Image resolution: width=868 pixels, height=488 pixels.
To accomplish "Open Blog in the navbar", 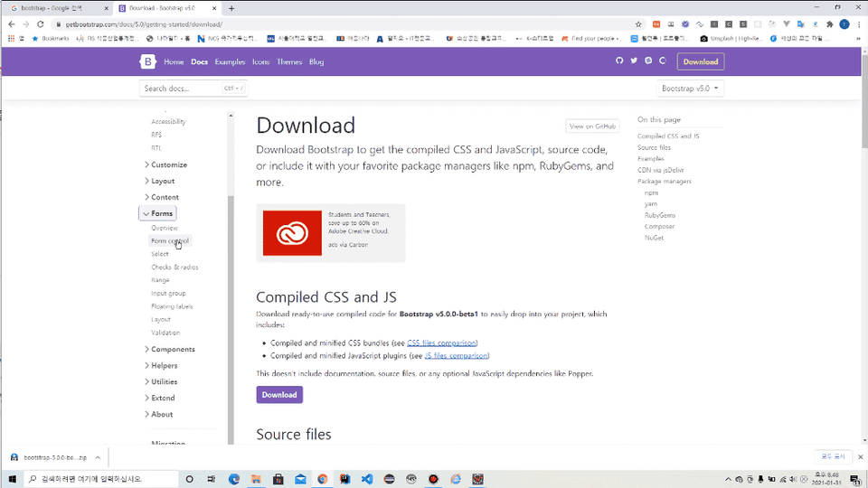I will tap(316, 62).
